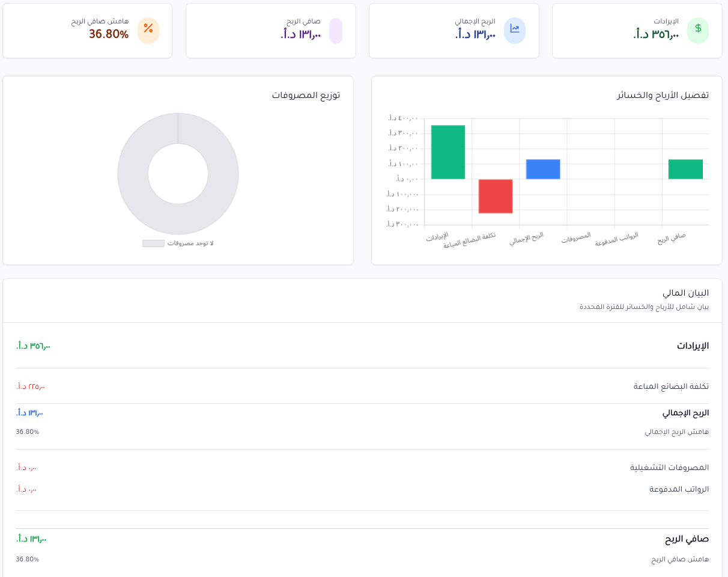Click the green dollar icon in the الإيرادات card

tap(697, 30)
